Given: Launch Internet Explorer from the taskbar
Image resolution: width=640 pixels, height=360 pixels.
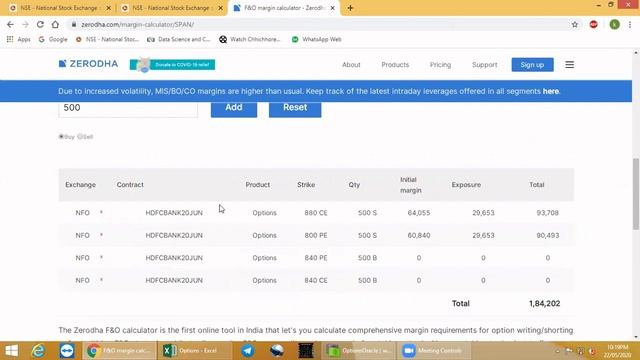Looking at the screenshot, I should point(38,351).
